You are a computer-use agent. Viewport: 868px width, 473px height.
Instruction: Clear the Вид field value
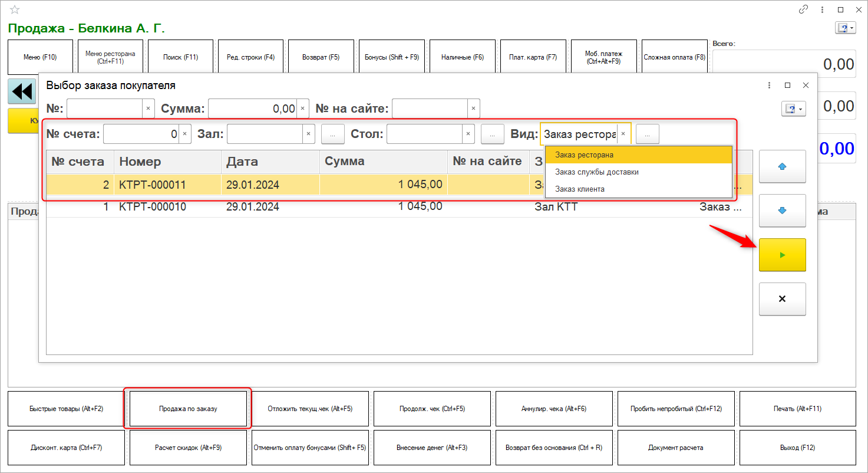pyautogui.click(x=623, y=134)
